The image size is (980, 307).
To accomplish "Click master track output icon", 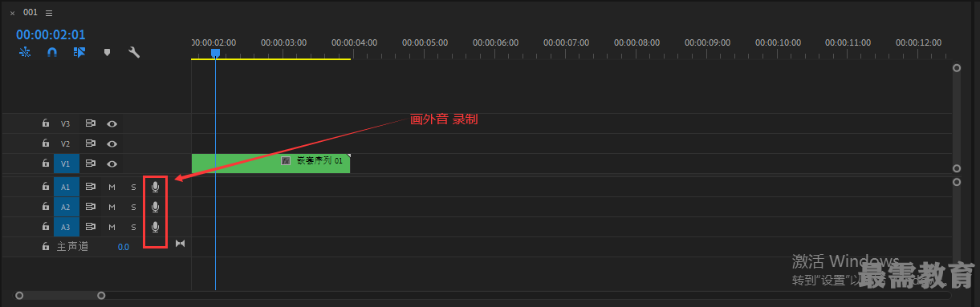I will point(180,244).
